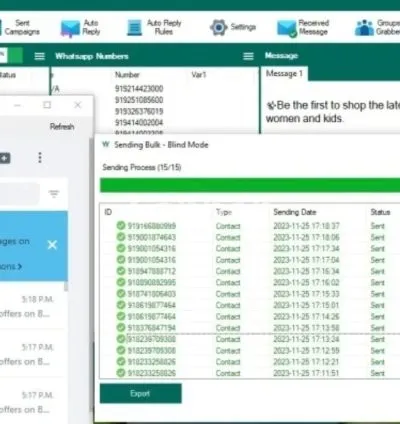The height and width of the screenshot is (424, 400).
Task: Open the Groups Grabber people icon
Action: (x=364, y=28)
